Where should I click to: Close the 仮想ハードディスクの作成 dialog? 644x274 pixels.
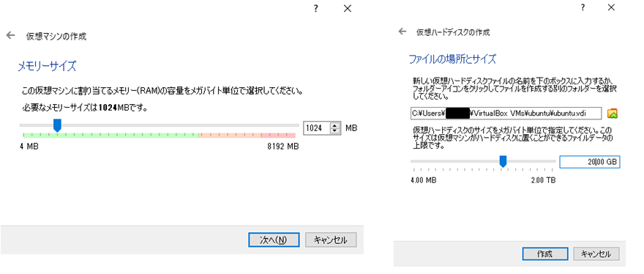[x=612, y=8]
